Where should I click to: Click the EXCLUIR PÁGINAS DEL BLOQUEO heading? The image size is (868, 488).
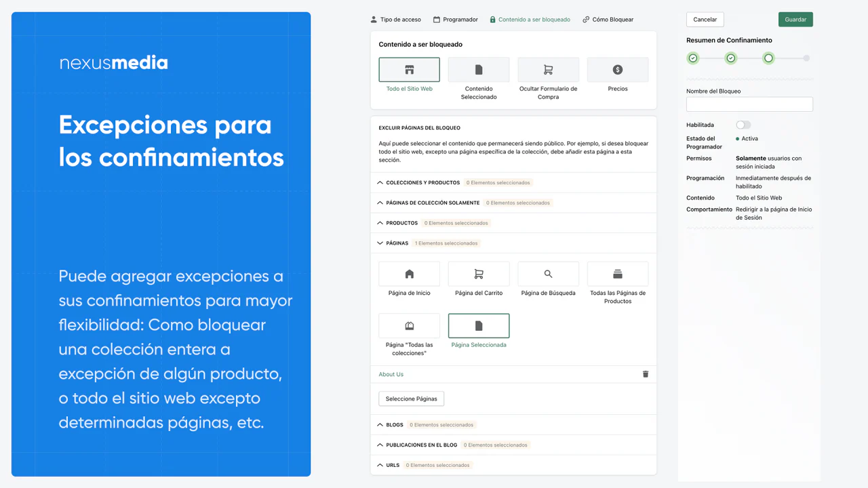click(x=420, y=128)
